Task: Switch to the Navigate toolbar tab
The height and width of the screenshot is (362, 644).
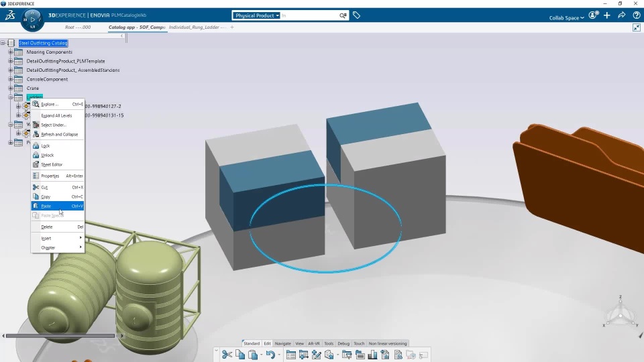Action: (x=282, y=343)
